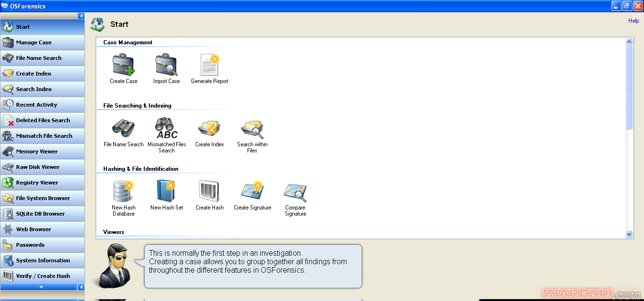Click the Create Hash barcode icon
This screenshot has height=301, width=644.
209,192
